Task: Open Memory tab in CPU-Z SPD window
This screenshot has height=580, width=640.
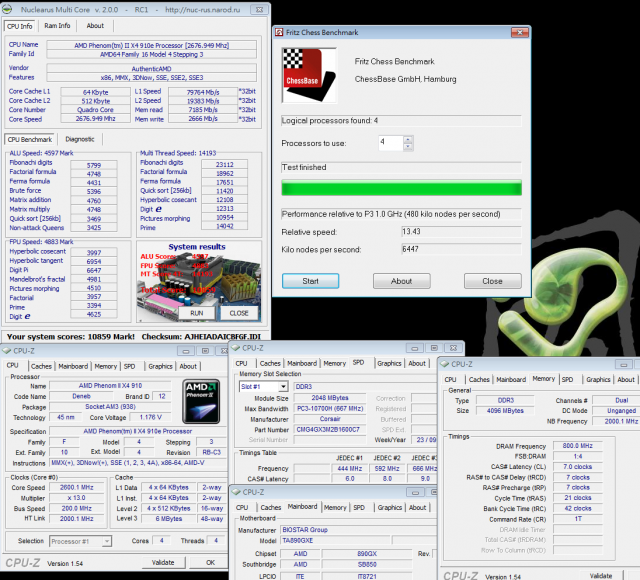Action: click(x=335, y=363)
